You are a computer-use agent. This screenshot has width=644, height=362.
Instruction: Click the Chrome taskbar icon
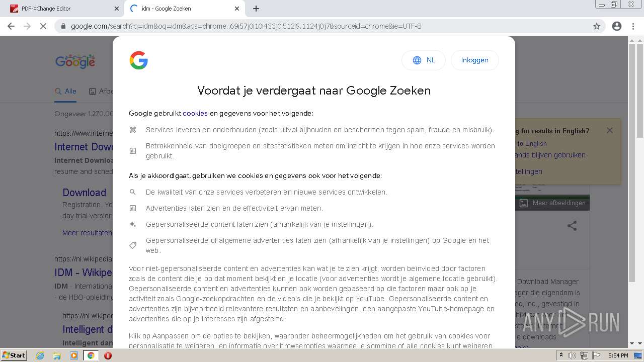(x=91, y=355)
